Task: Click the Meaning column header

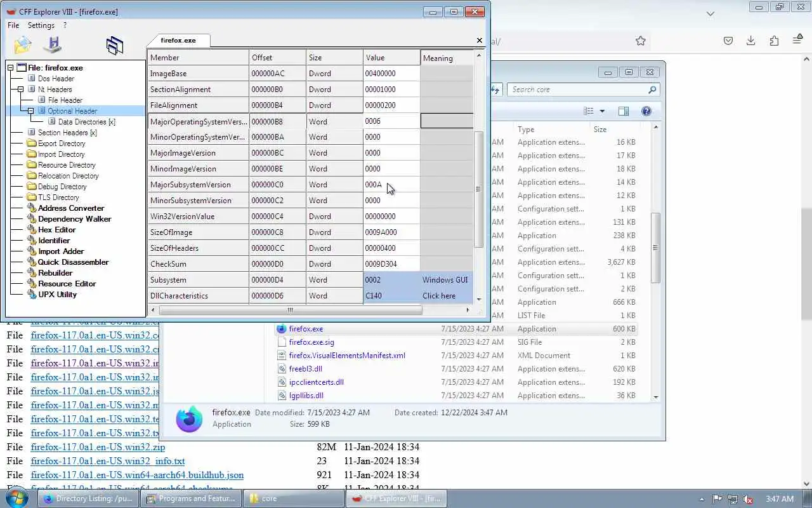Action: tap(447, 58)
